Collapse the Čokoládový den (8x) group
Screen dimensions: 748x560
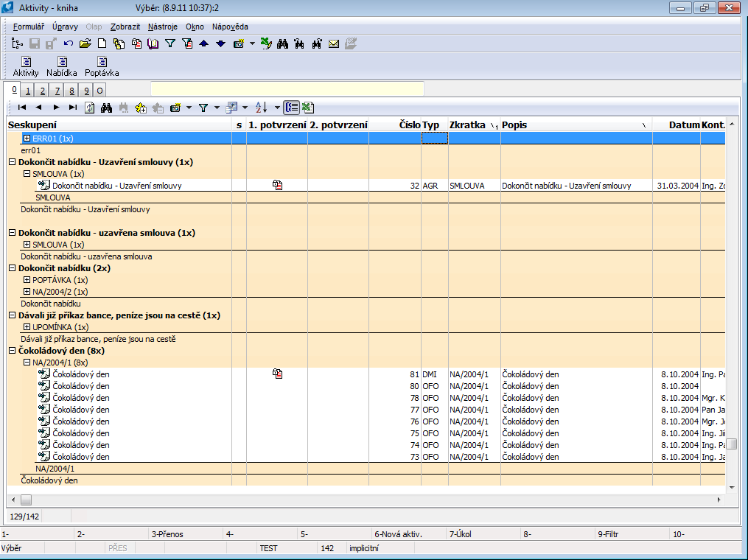coord(13,351)
